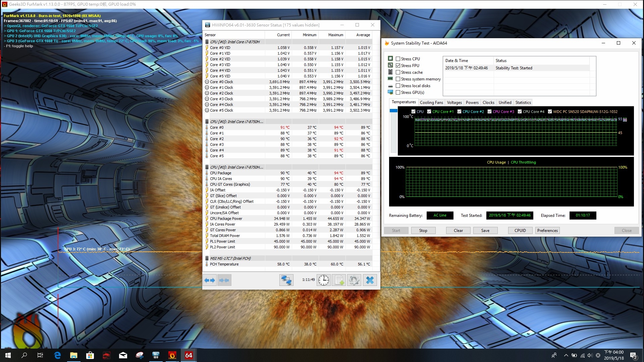Open People icon in taskbar
The width and height of the screenshot is (644, 362).
point(554,355)
